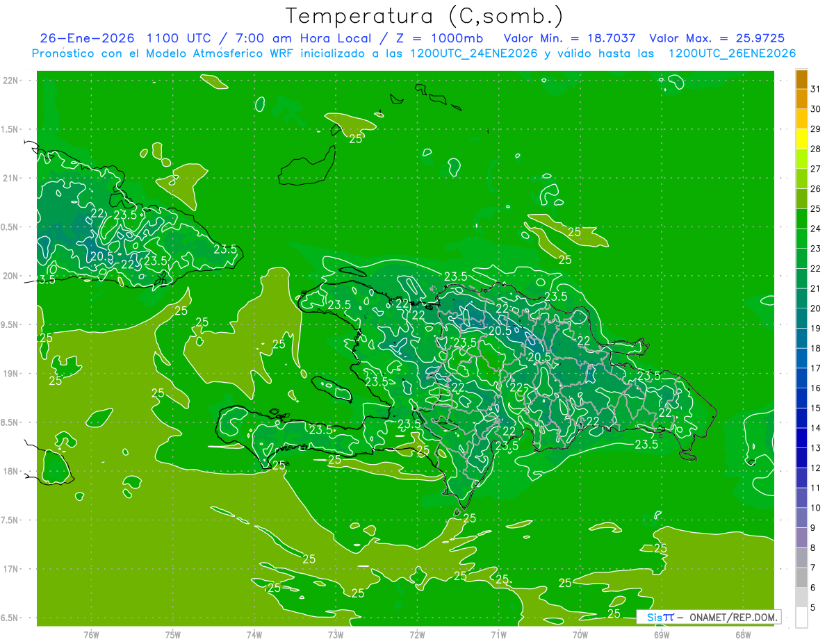Viewport: 834px width, 644px height.
Task: Click the color bar label 19
Action: click(x=816, y=329)
